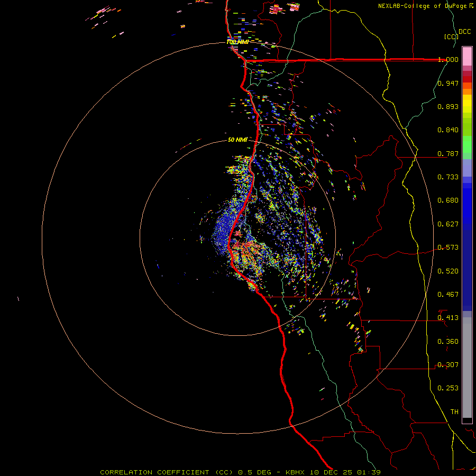The width and height of the screenshot is (476, 476).
Task: Click the [CC] legend label
Action: point(452,36)
